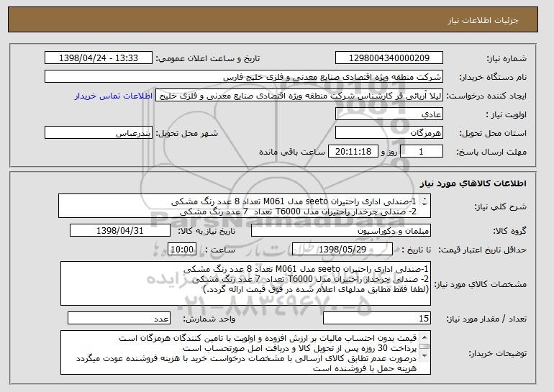
Task: Click the up arrow of the شرح کلی نیاز box
Action: pos(424,198)
